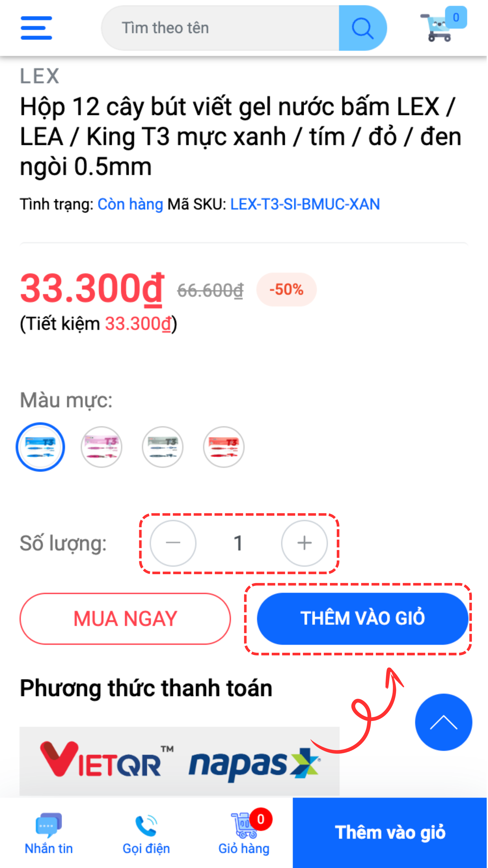Select the red ink color swatch
Image resolution: width=488 pixels, height=868 pixels.
point(224,447)
